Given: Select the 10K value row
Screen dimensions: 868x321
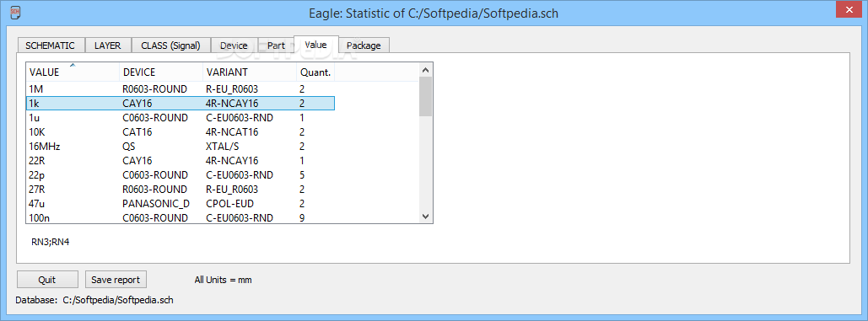Looking at the screenshot, I should (x=181, y=131).
